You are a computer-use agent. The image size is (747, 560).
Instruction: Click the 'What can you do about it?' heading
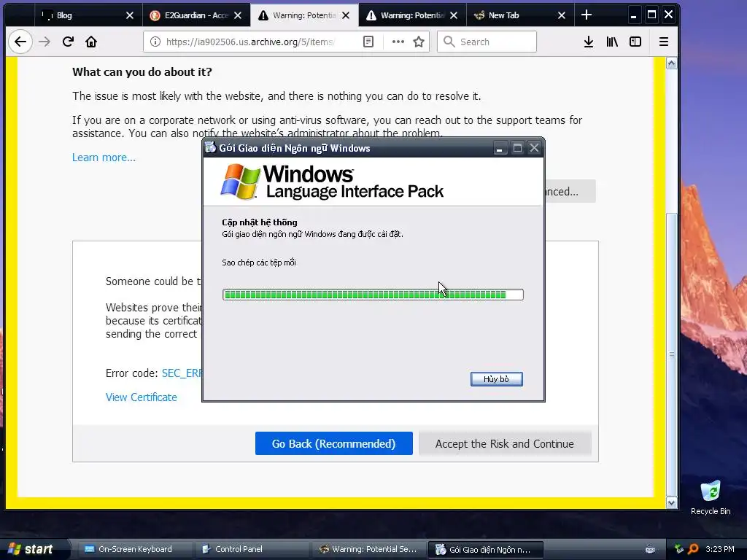coord(142,72)
